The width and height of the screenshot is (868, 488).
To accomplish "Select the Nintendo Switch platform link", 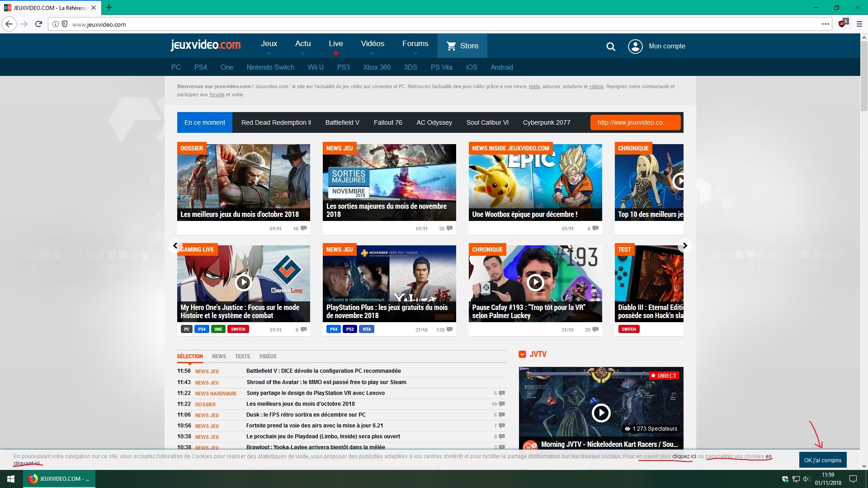I will tap(270, 67).
